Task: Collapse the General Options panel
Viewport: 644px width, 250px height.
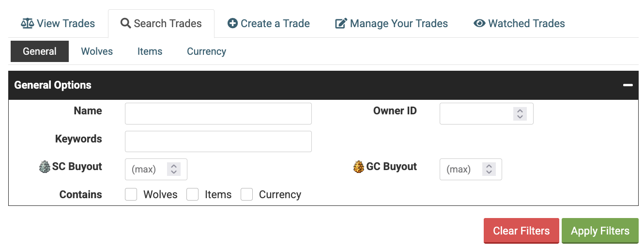Action: pos(628,85)
